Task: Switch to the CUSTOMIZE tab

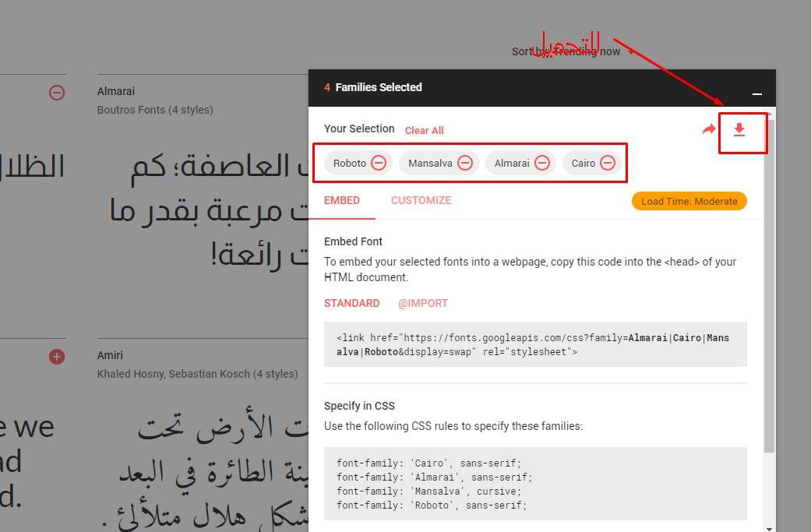Action: (x=421, y=201)
